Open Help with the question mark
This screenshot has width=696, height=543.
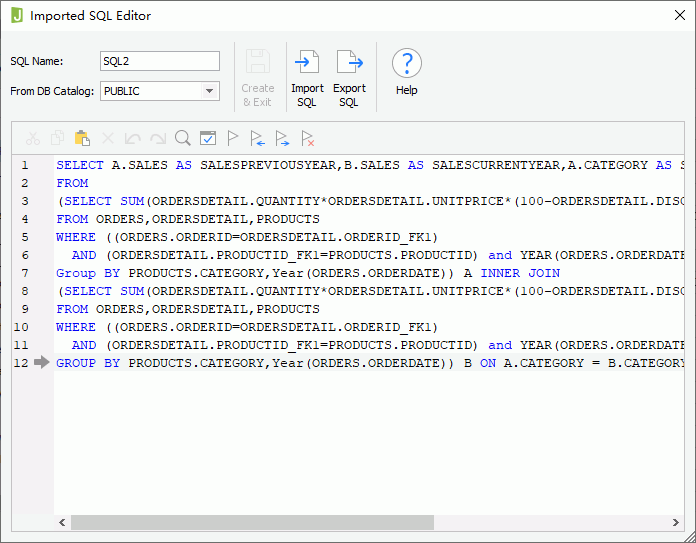[x=406, y=72]
